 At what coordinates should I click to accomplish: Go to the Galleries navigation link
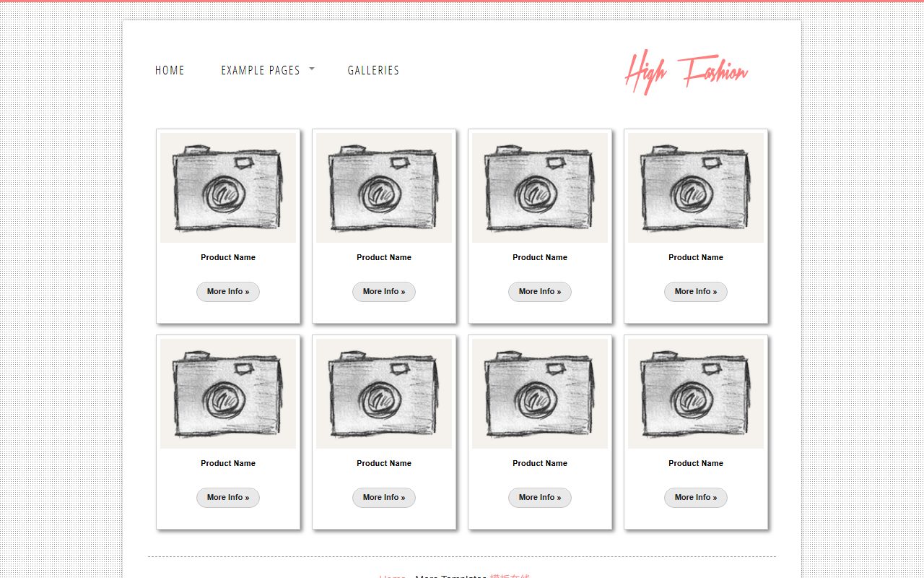pyautogui.click(x=373, y=70)
